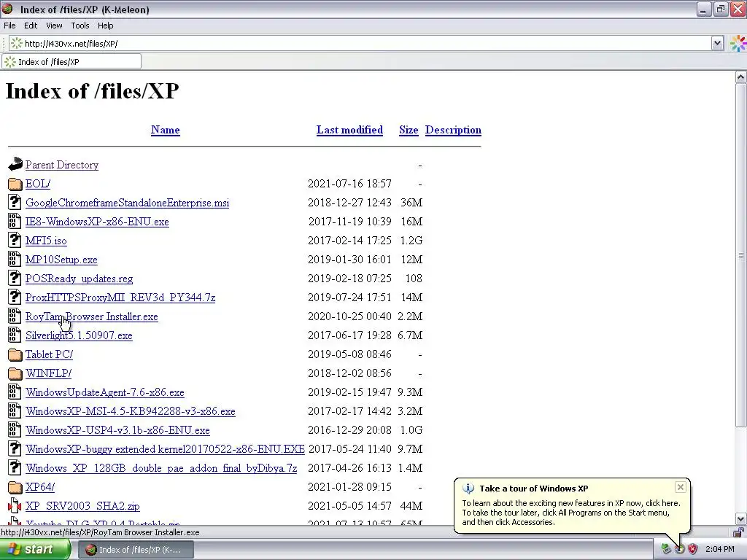Select the 'Index of /files/XP' browser tab

[x=71, y=62]
